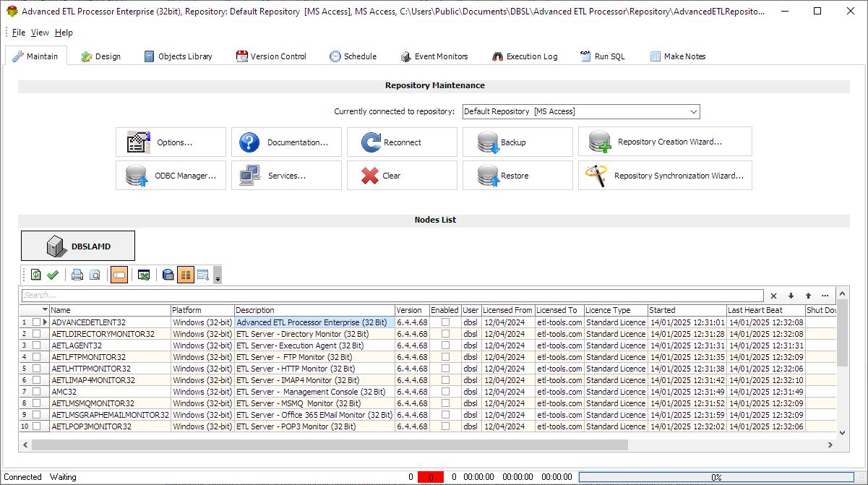Click the Backup button
868x485 pixels.
coord(517,142)
